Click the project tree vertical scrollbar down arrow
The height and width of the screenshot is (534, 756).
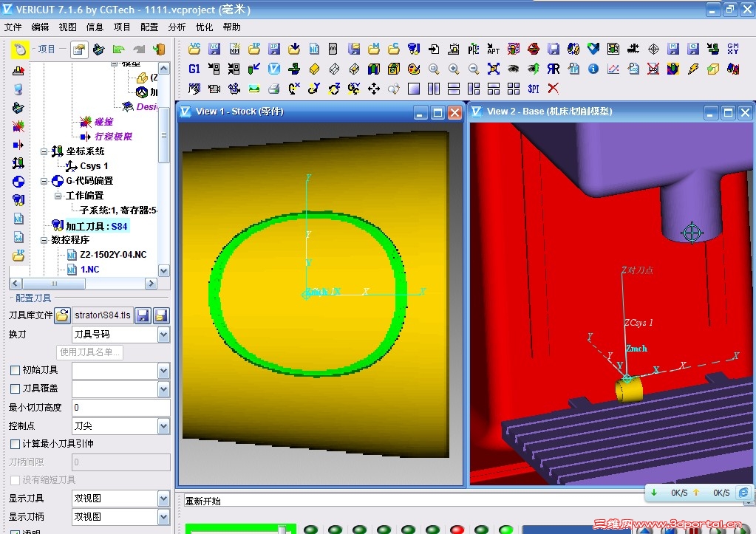click(x=164, y=271)
